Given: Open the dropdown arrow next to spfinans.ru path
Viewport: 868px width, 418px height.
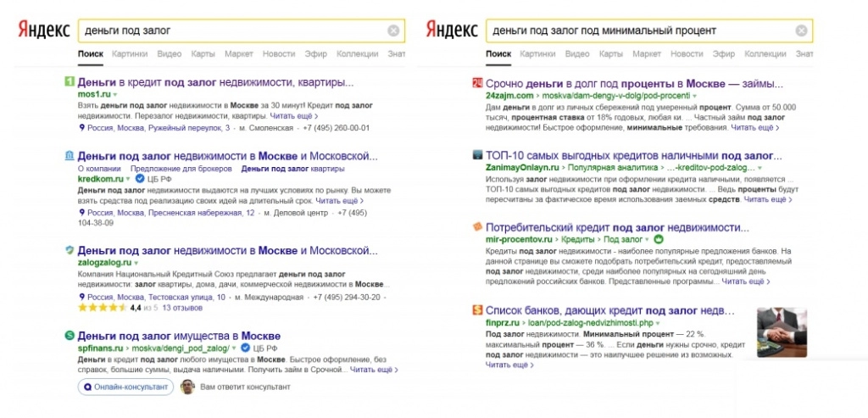Looking at the screenshot, I should [x=234, y=348].
